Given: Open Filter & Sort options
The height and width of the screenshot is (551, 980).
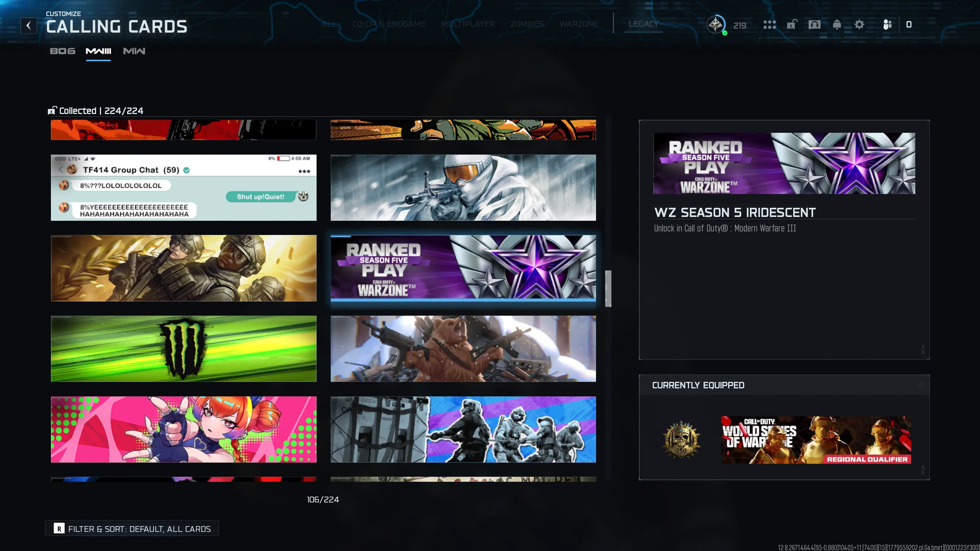Looking at the screenshot, I should click(132, 528).
